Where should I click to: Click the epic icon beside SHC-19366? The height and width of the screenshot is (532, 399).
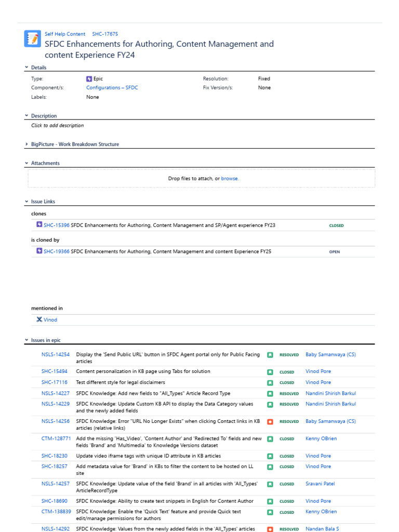(x=39, y=251)
